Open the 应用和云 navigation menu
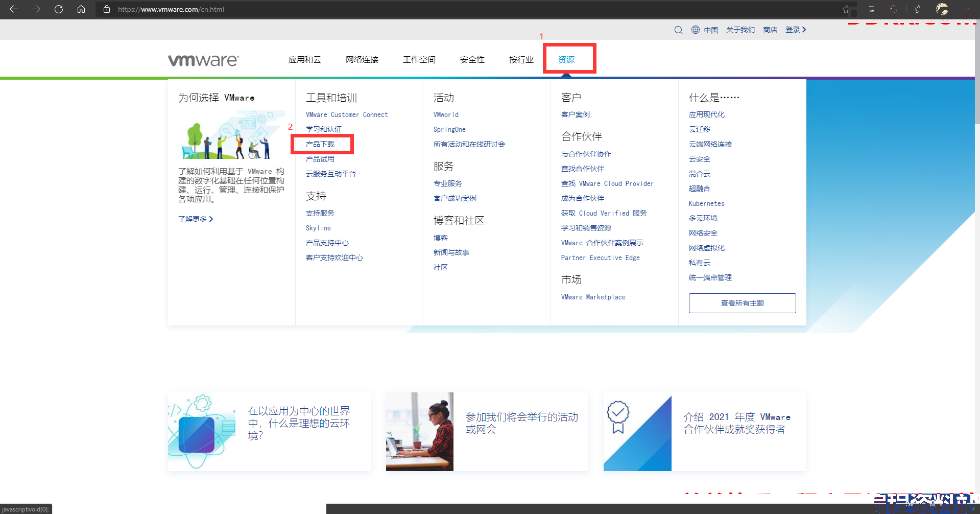Screen dimensions: 980x514 coord(305,60)
